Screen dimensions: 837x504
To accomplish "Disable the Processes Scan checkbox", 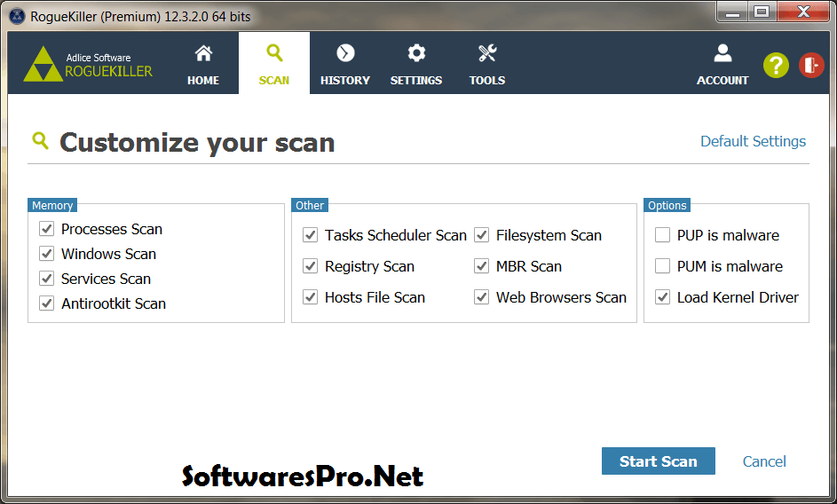I will (x=47, y=229).
